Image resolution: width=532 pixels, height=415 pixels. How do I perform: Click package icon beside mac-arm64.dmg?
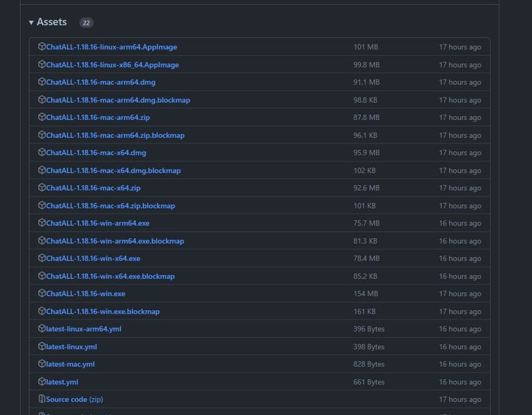click(x=41, y=82)
